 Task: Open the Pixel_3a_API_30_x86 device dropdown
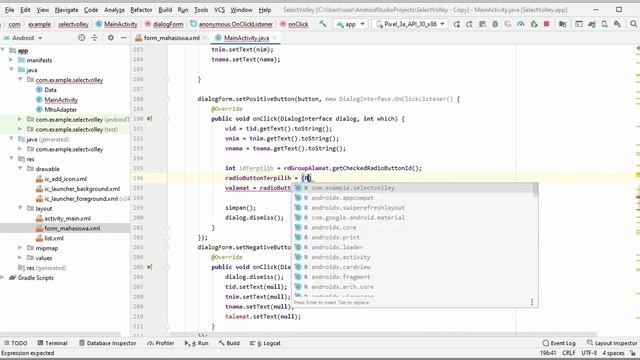click(411, 24)
